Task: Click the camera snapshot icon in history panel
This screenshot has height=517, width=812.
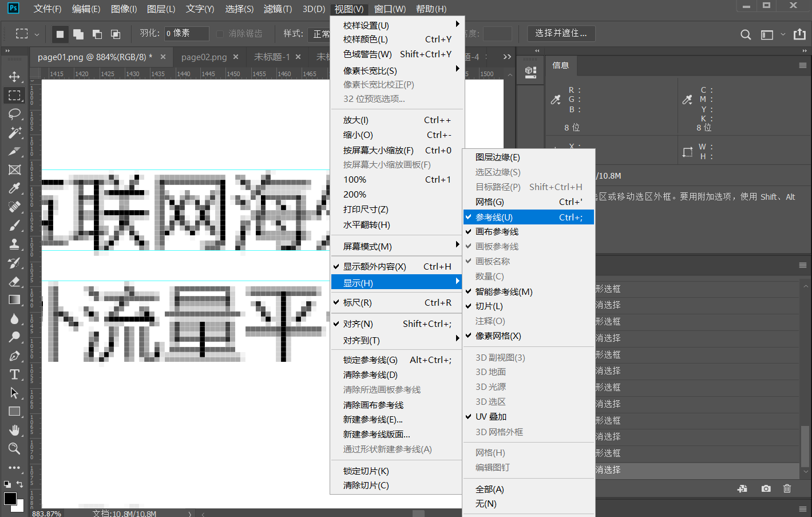Action: (766, 488)
